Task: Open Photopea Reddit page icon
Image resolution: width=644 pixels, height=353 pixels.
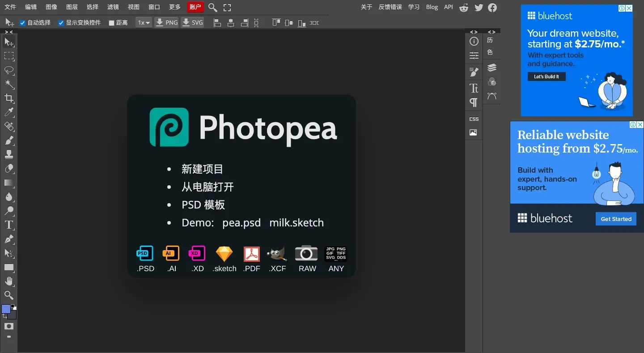Action: click(464, 8)
